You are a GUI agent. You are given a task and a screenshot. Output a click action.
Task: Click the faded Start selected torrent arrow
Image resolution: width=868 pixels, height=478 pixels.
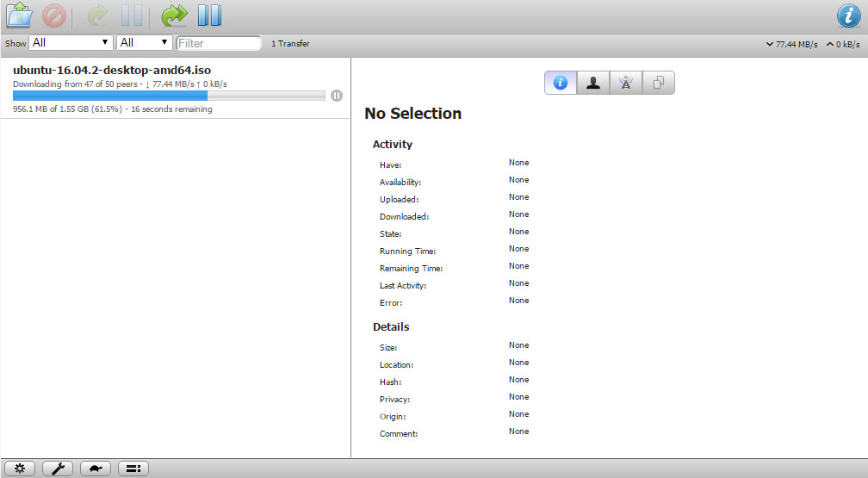pos(98,16)
